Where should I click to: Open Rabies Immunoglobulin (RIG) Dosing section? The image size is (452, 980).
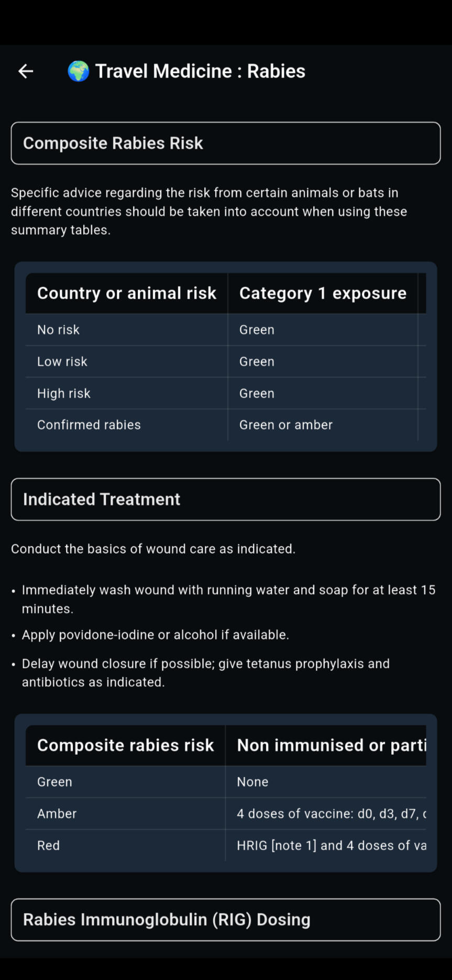225,920
